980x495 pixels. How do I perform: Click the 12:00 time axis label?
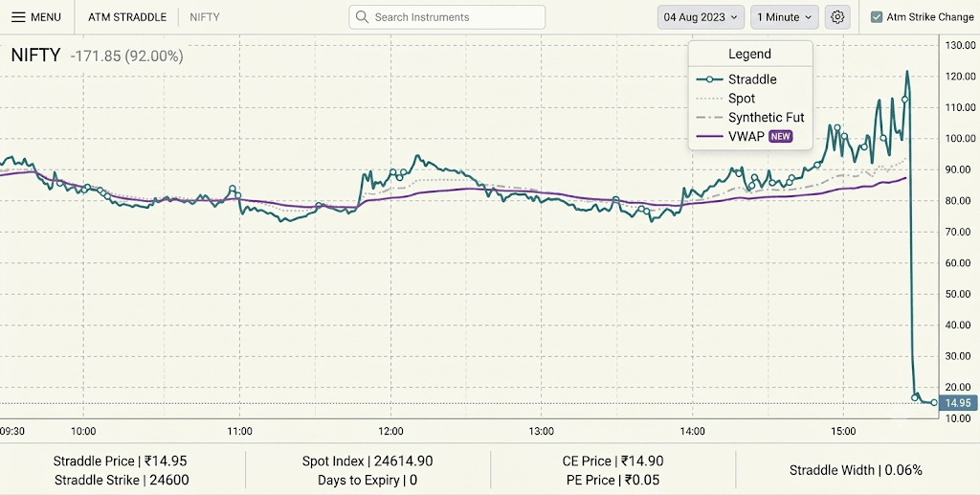(x=390, y=431)
